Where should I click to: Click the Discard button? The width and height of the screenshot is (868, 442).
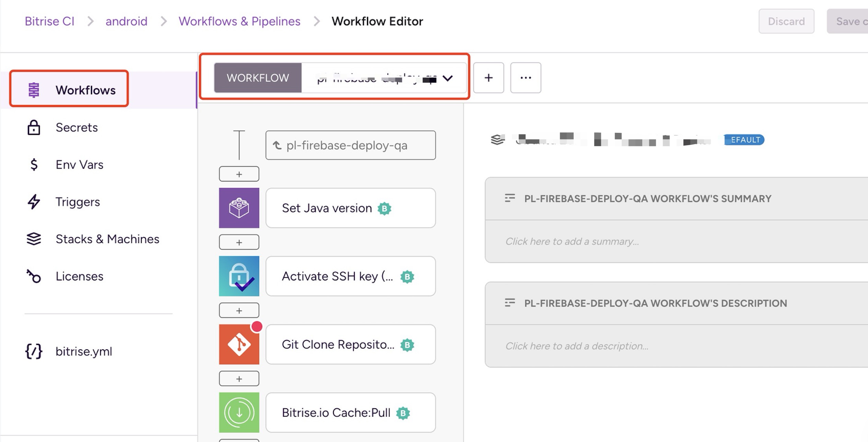pos(786,21)
